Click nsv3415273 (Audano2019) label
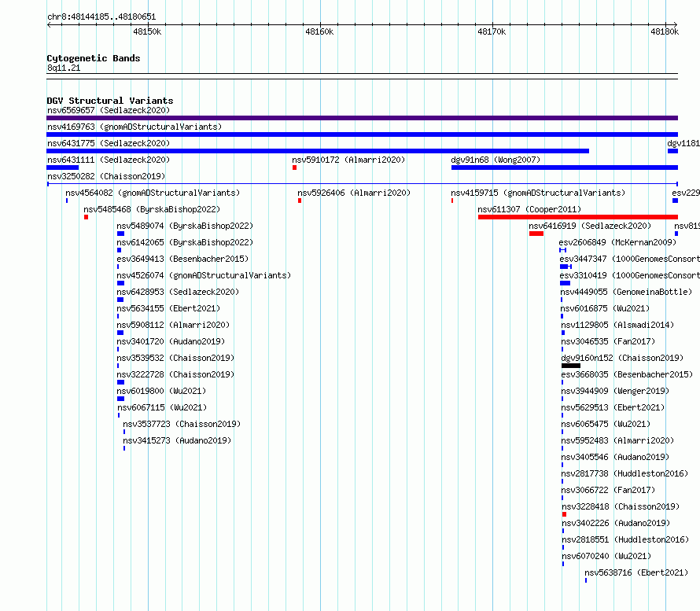The height and width of the screenshot is (611, 700). 177,440
